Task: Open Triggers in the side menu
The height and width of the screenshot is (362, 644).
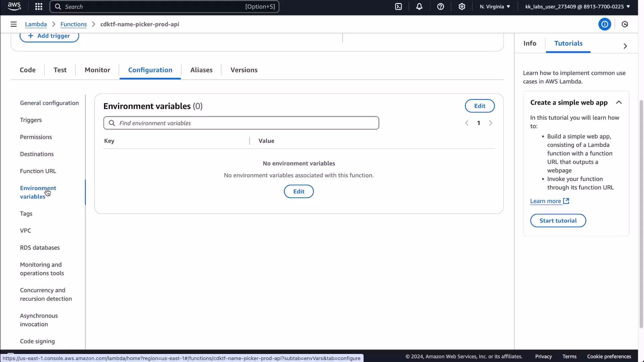Action: click(x=31, y=120)
